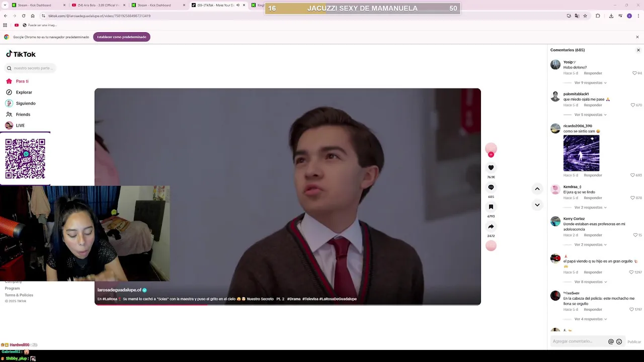Click Establecer como predeterminado button
This screenshot has width=644, height=362.
[x=122, y=37]
